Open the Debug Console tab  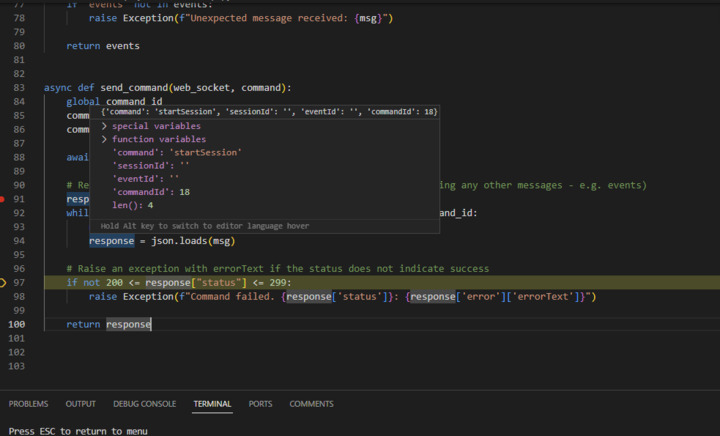(x=144, y=404)
